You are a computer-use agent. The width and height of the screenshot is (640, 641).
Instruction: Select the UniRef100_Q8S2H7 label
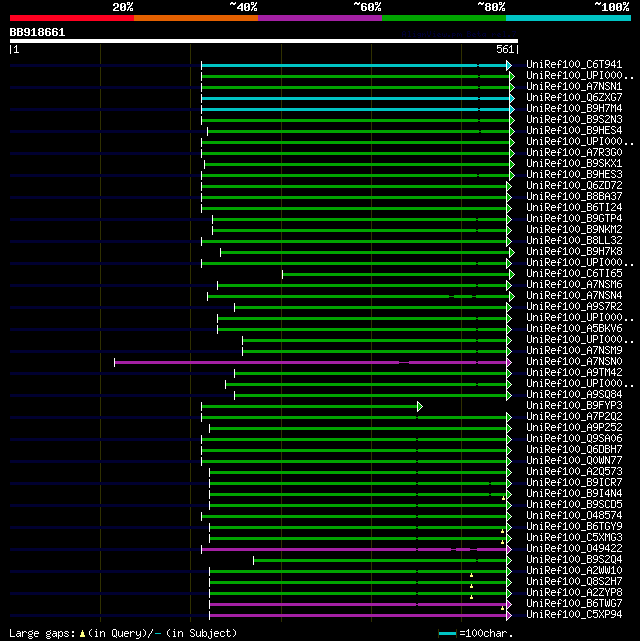574,582
